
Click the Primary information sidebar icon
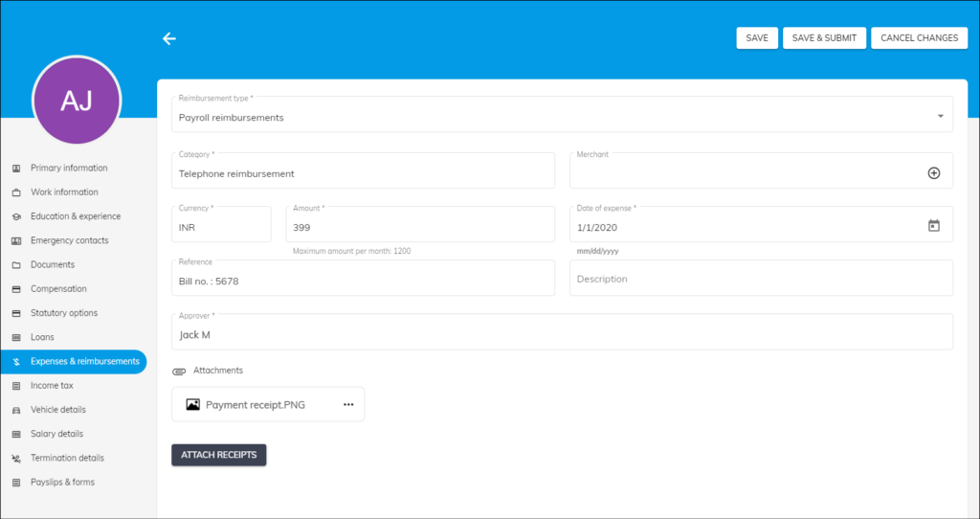pyautogui.click(x=16, y=169)
